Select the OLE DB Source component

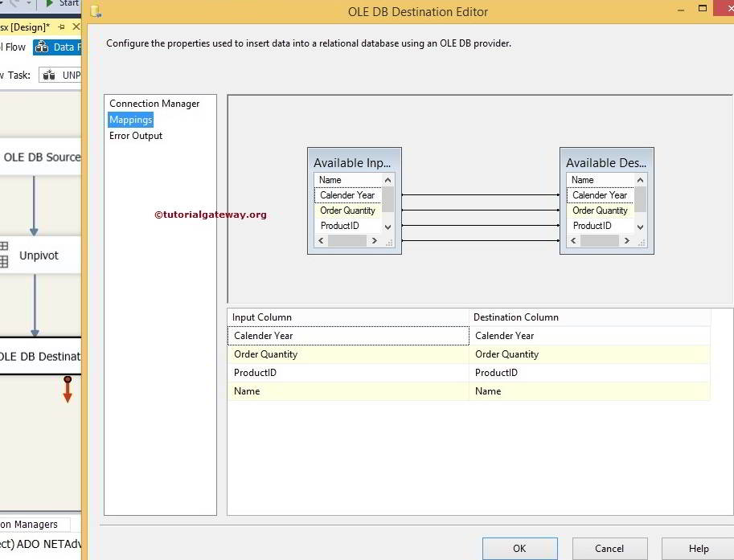42,157
